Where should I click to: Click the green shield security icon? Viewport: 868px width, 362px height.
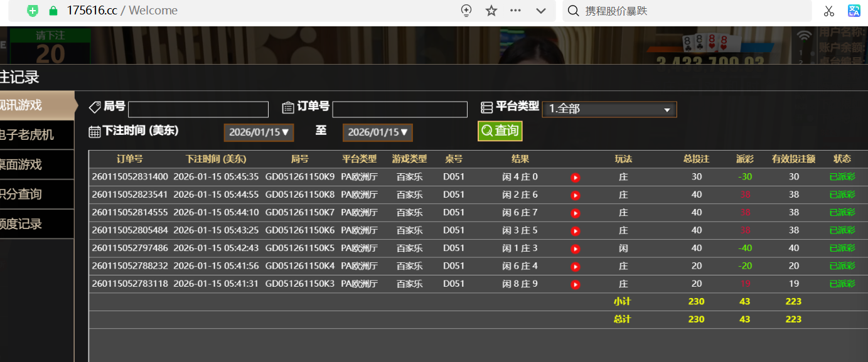33,11
